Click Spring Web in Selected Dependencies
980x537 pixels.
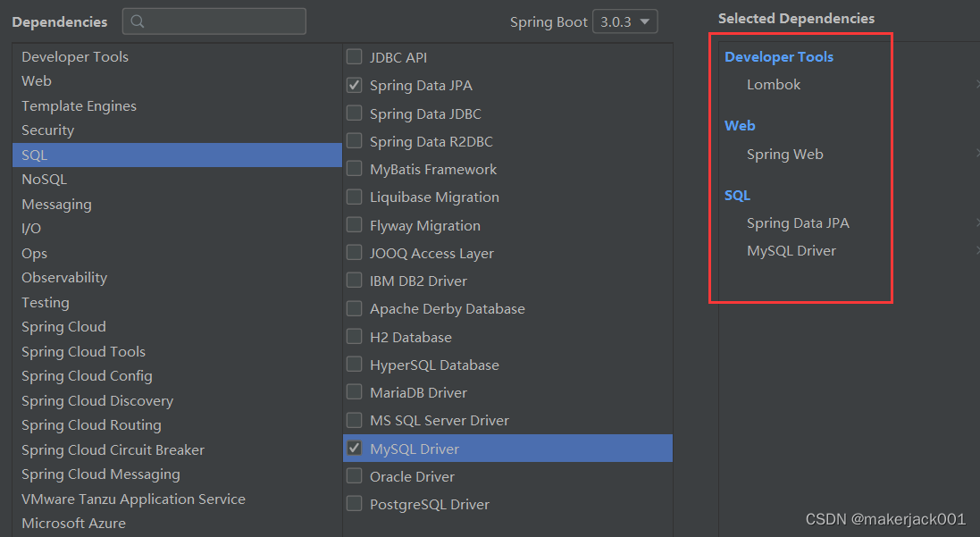[784, 155]
